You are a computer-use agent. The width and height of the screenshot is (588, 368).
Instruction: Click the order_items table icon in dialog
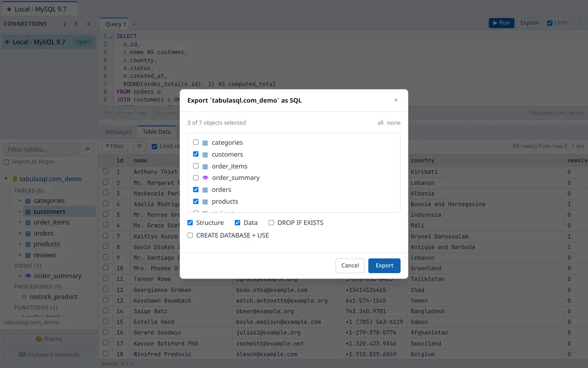(x=205, y=166)
